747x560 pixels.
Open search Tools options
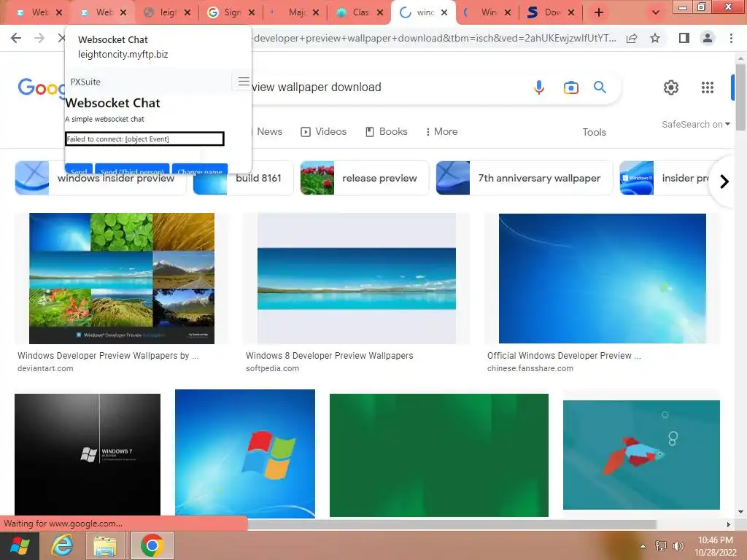(594, 132)
